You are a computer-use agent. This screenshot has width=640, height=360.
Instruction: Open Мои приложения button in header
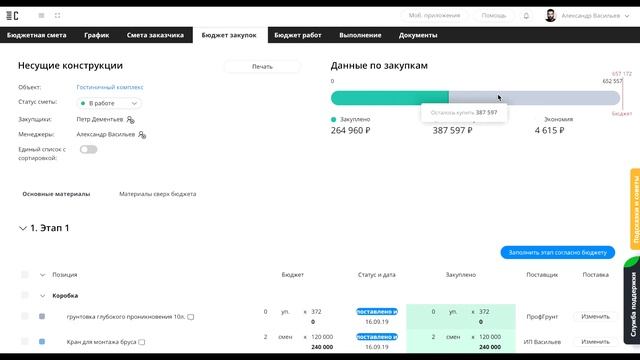click(434, 16)
